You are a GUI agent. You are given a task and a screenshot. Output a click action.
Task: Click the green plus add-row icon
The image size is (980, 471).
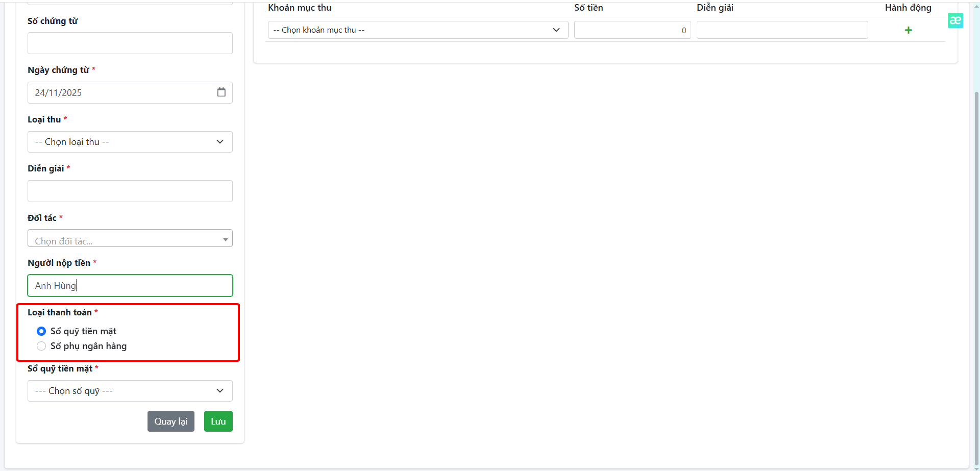pos(908,30)
